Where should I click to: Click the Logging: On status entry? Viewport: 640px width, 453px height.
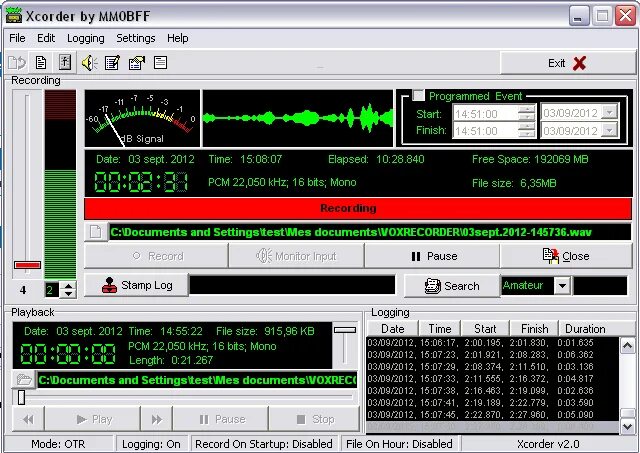(x=151, y=444)
